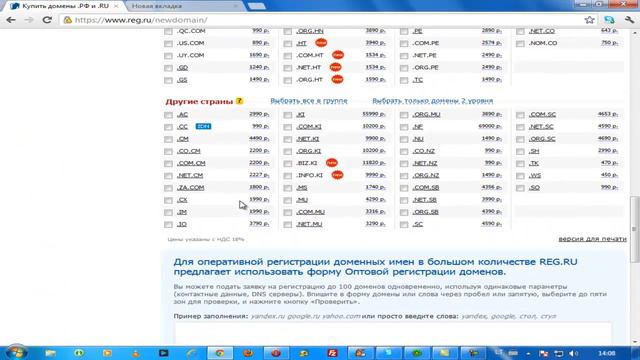Click the 11820 р. price for .BIZ.KI
This screenshot has height=360, width=640.
tap(373, 162)
